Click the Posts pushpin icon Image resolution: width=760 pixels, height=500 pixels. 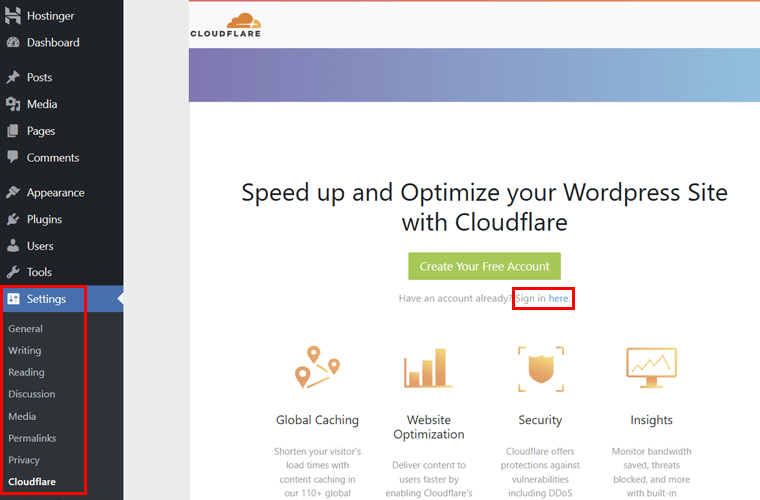(x=13, y=77)
